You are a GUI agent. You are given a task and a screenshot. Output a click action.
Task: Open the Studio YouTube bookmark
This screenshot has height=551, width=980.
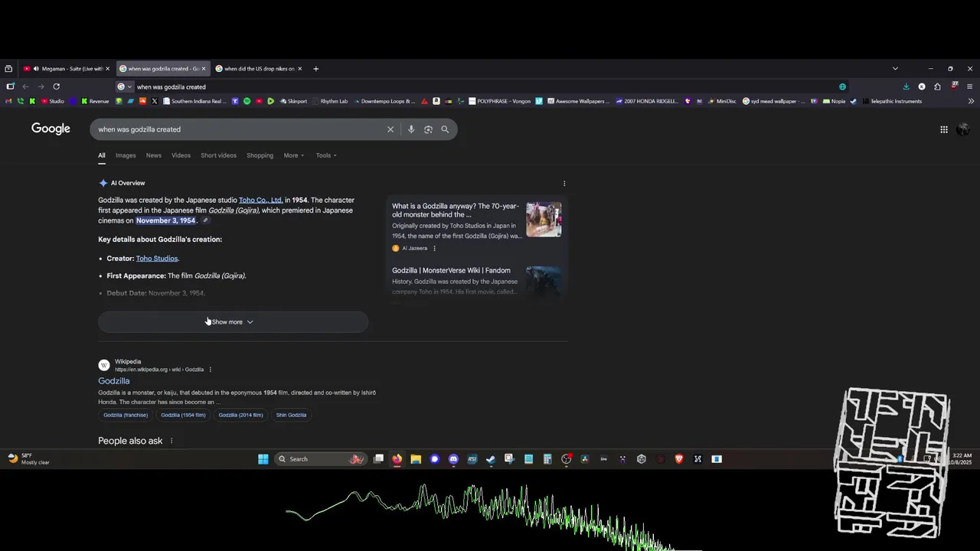[x=52, y=101]
